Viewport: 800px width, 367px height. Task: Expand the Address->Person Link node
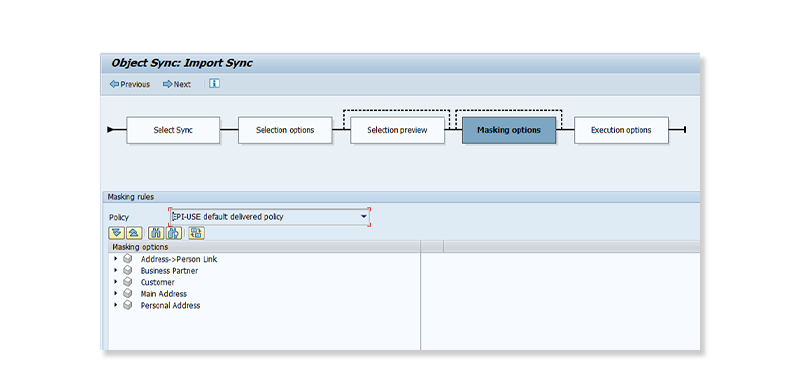(116, 259)
